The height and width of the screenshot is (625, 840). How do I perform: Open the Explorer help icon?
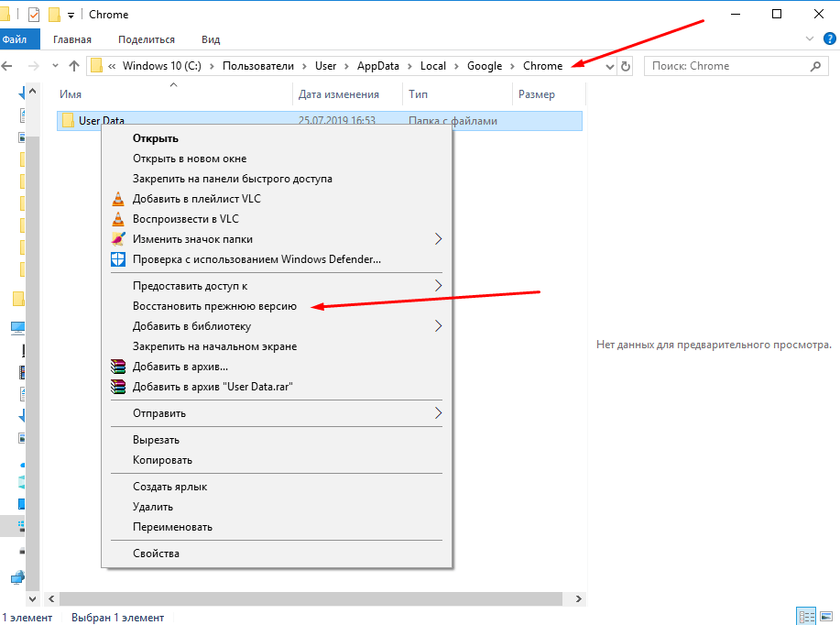pos(829,38)
